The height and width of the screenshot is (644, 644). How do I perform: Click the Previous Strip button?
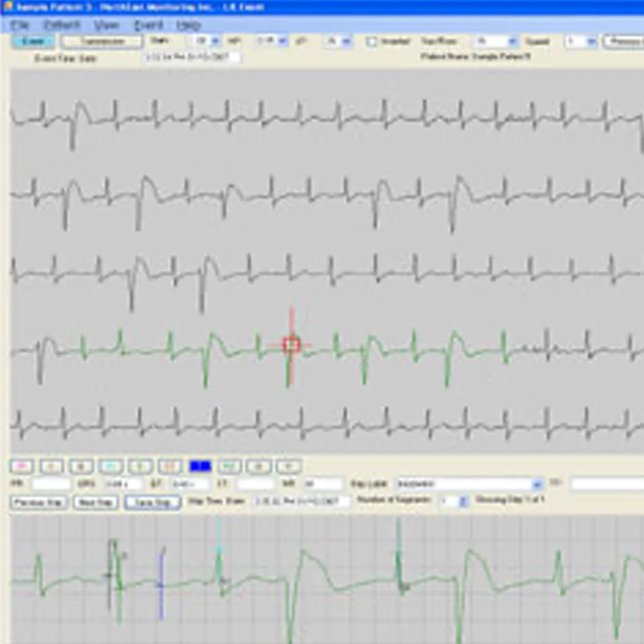click(x=39, y=502)
